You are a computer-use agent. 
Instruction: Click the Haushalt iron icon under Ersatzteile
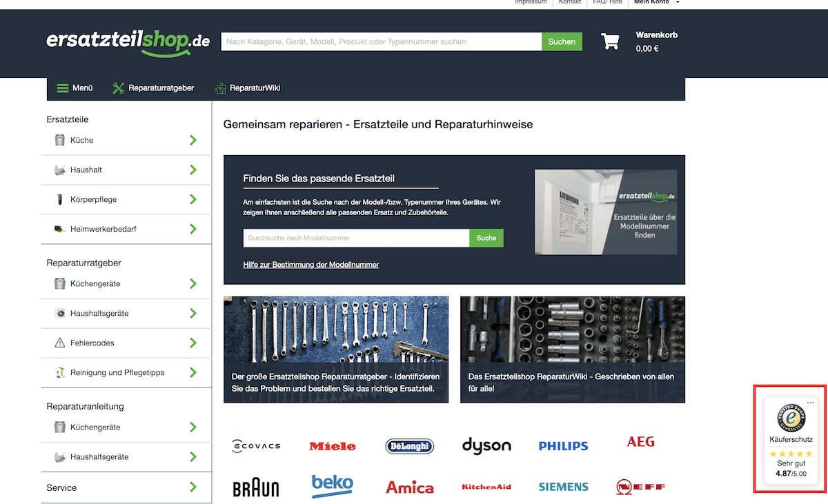click(x=59, y=170)
